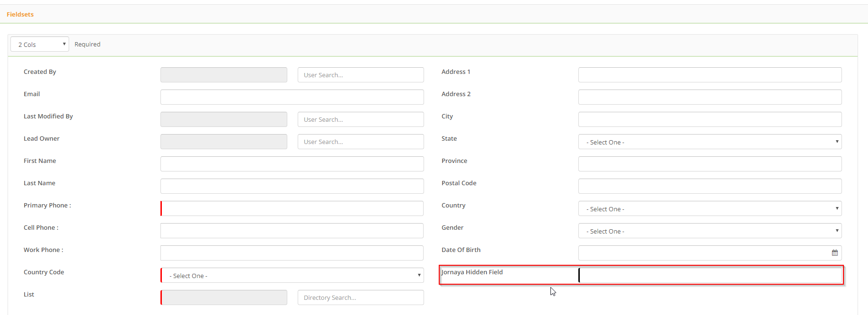Screen dimensions: 868x315
Task: Click the Postal Code label
Action: 459,183
